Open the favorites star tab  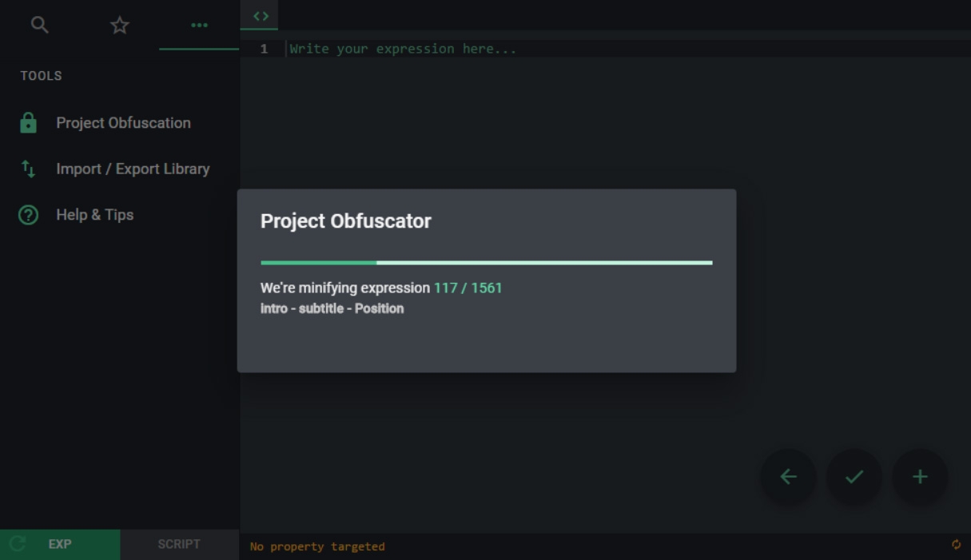pyautogui.click(x=119, y=26)
